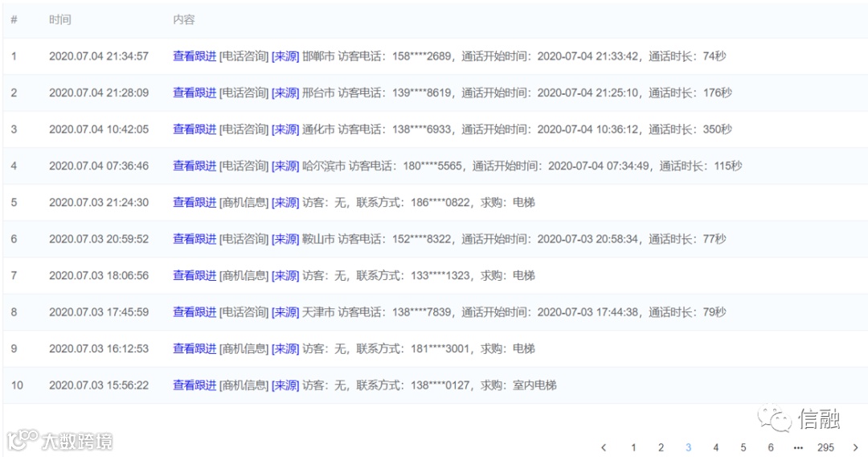Click visitor phone 158****2689
Screen dimensions: 868x457
coord(422,56)
